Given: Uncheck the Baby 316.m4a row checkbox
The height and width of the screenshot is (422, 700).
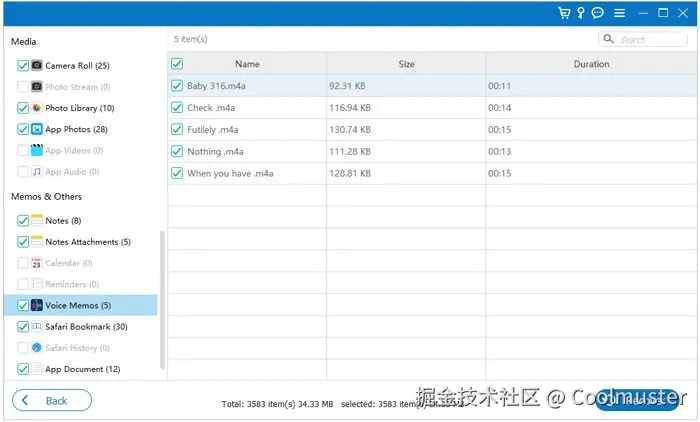Looking at the screenshot, I should click(x=177, y=86).
